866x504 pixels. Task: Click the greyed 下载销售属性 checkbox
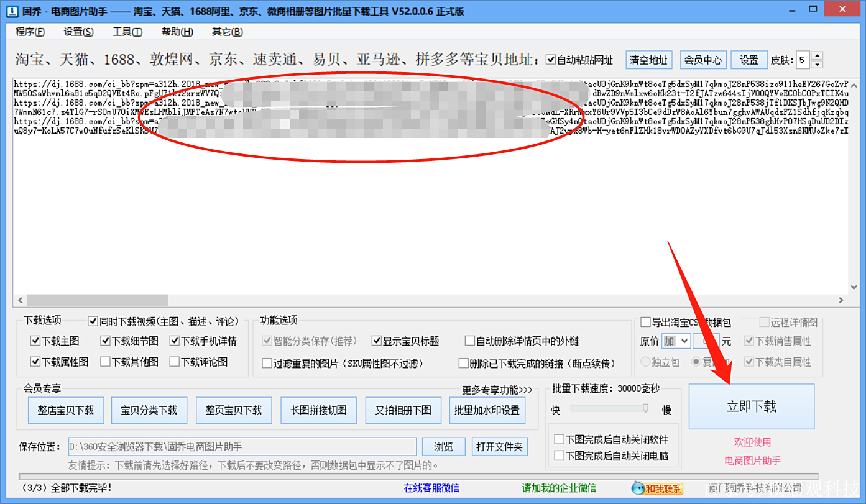click(x=749, y=341)
